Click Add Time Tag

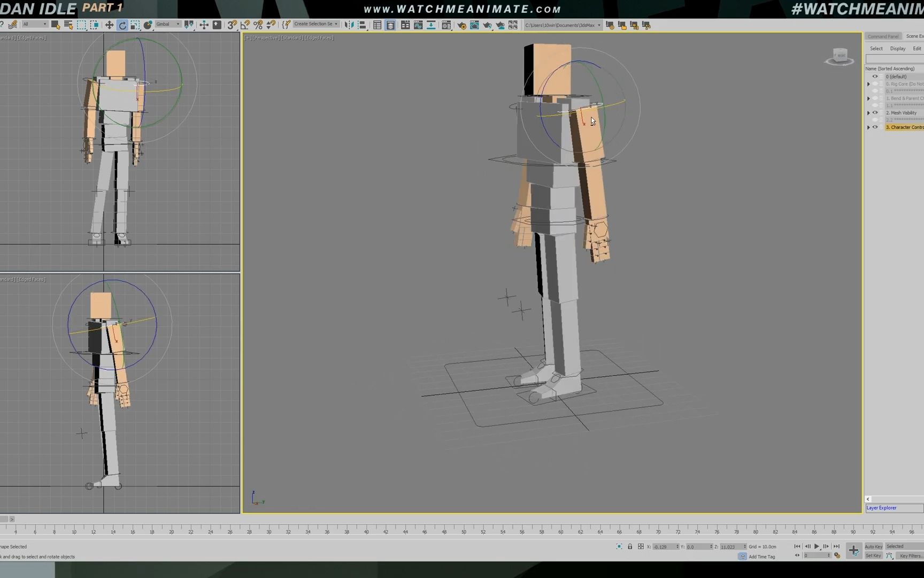pyautogui.click(x=762, y=557)
